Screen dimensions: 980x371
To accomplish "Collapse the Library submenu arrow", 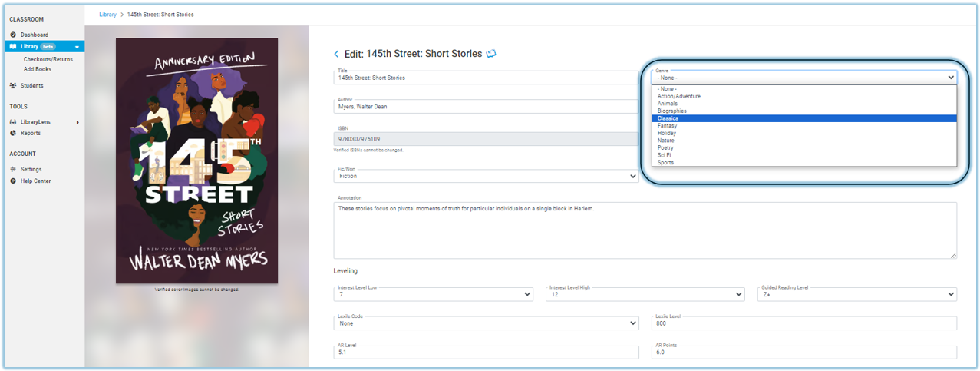I will coord(77,47).
